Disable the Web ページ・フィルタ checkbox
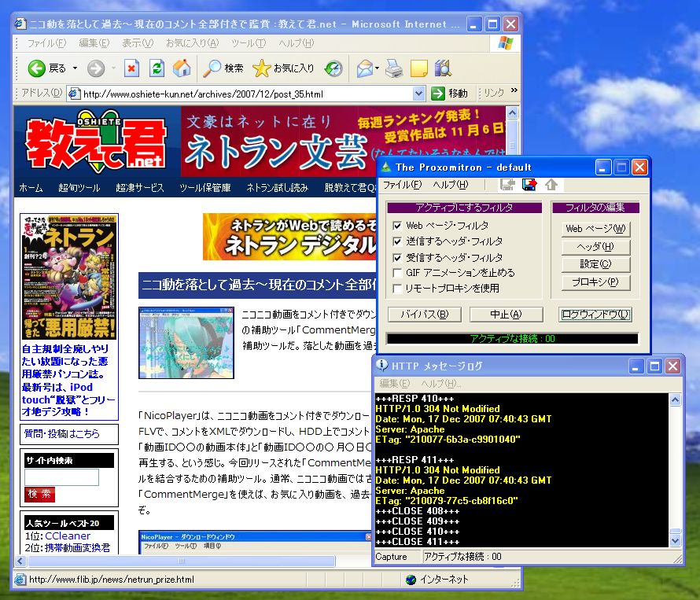Viewport: 700px width, 600px height. click(x=397, y=226)
